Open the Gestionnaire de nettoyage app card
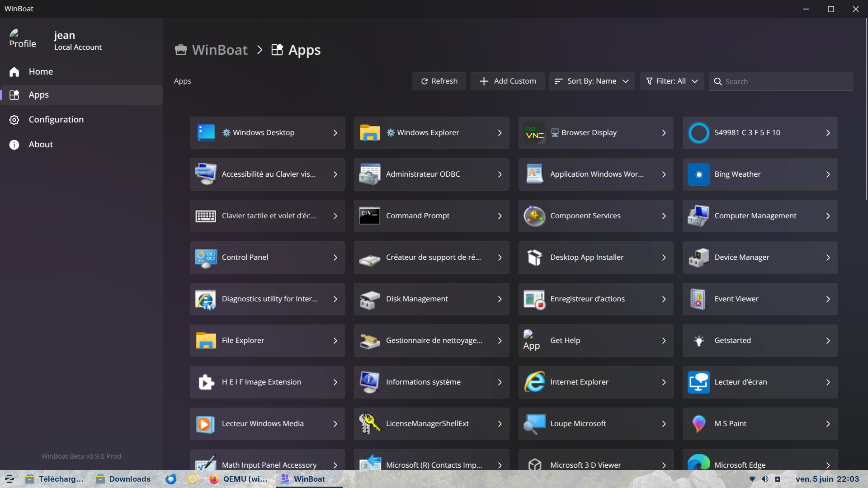This screenshot has height=488, width=868. (431, 341)
